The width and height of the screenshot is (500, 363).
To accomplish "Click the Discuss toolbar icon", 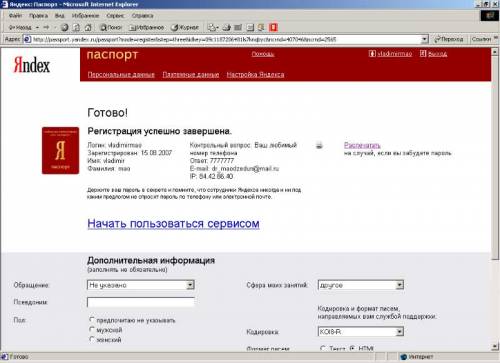I will point(250,27).
